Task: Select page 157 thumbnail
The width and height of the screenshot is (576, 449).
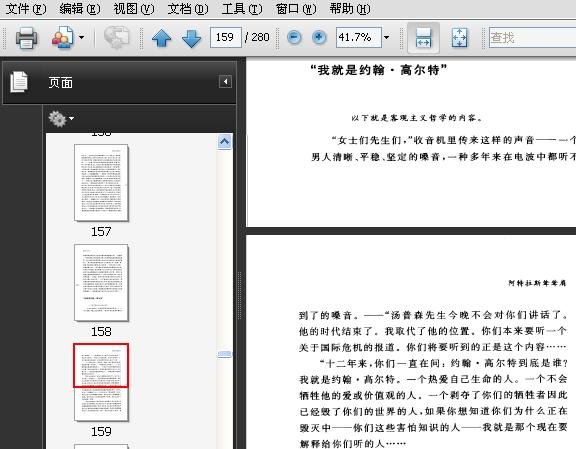Action: click(101, 183)
